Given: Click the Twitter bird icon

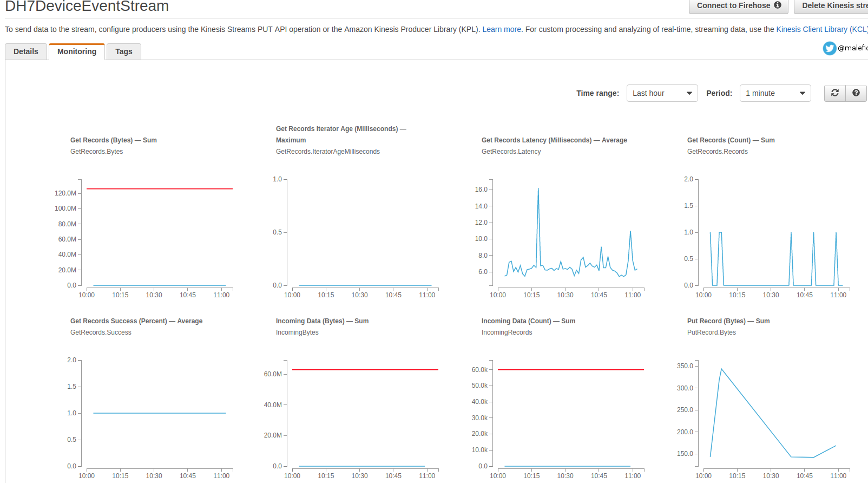Looking at the screenshot, I should [x=830, y=48].
